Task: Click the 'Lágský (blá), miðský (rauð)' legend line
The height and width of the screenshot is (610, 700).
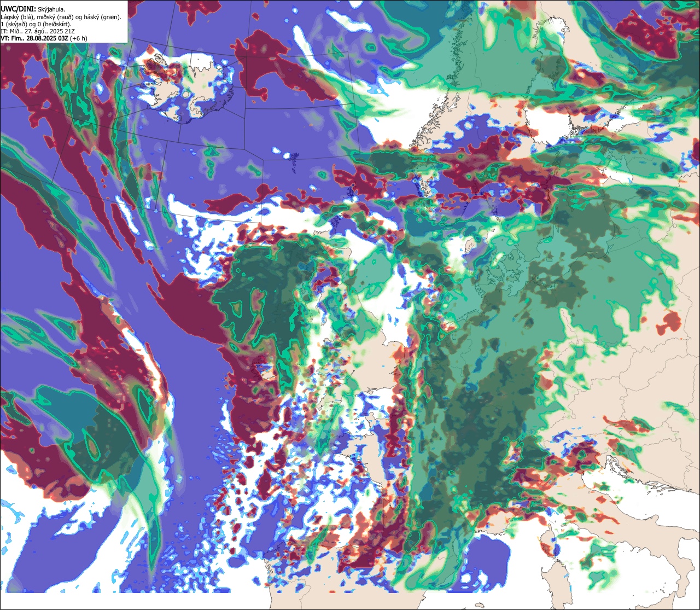Action: [x=61, y=17]
